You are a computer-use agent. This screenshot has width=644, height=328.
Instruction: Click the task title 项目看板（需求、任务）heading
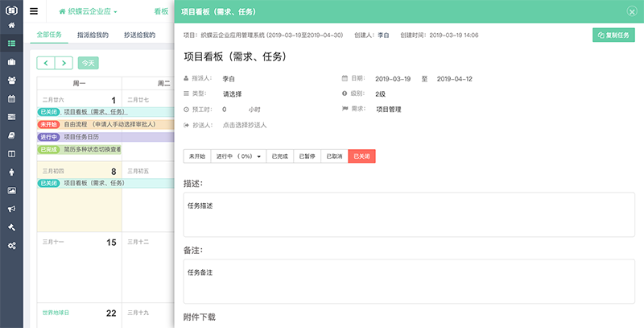(235, 56)
